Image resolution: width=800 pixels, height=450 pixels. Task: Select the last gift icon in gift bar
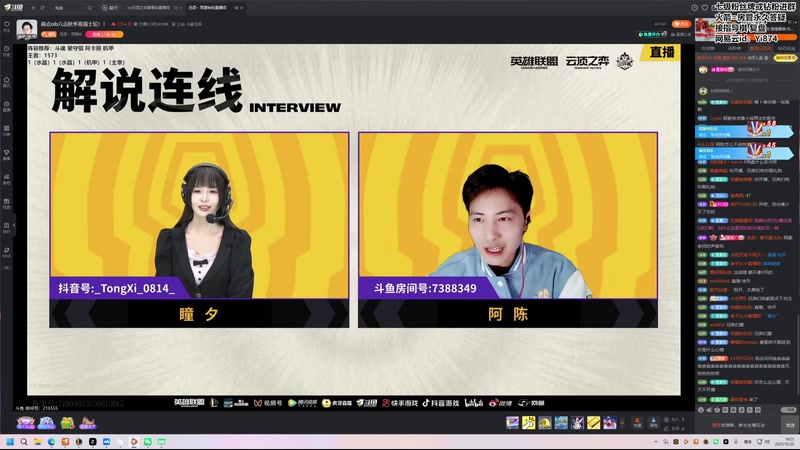coord(610,422)
